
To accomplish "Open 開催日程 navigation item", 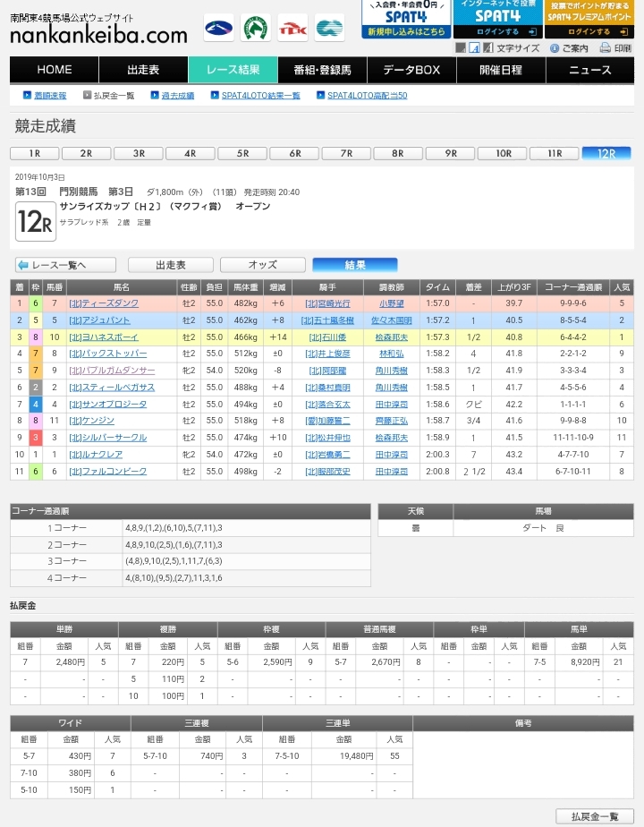I will [x=501, y=70].
